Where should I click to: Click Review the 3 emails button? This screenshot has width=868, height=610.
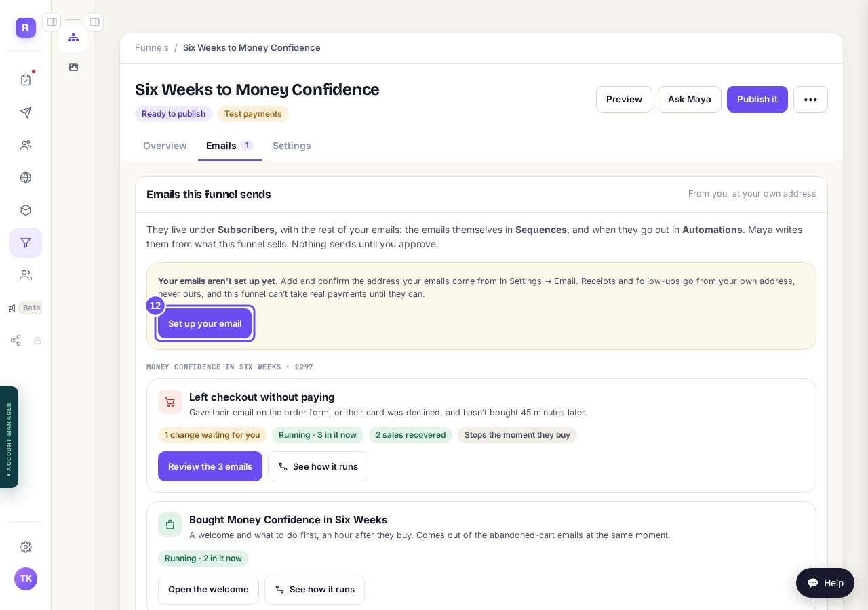click(210, 466)
